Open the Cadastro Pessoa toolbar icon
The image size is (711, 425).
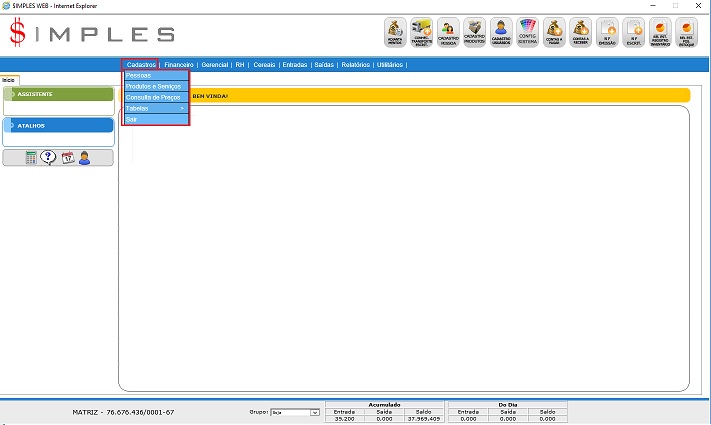click(449, 32)
